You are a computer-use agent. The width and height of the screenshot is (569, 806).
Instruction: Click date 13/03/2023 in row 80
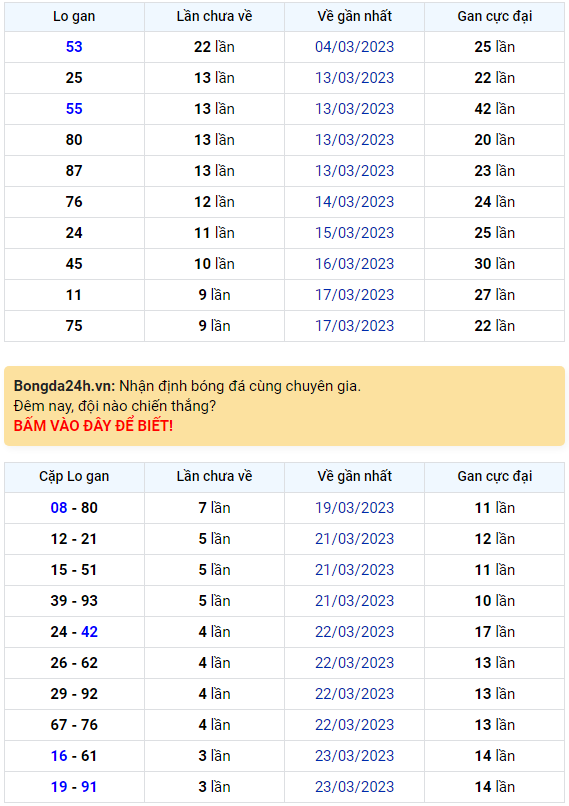(x=355, y=140)
